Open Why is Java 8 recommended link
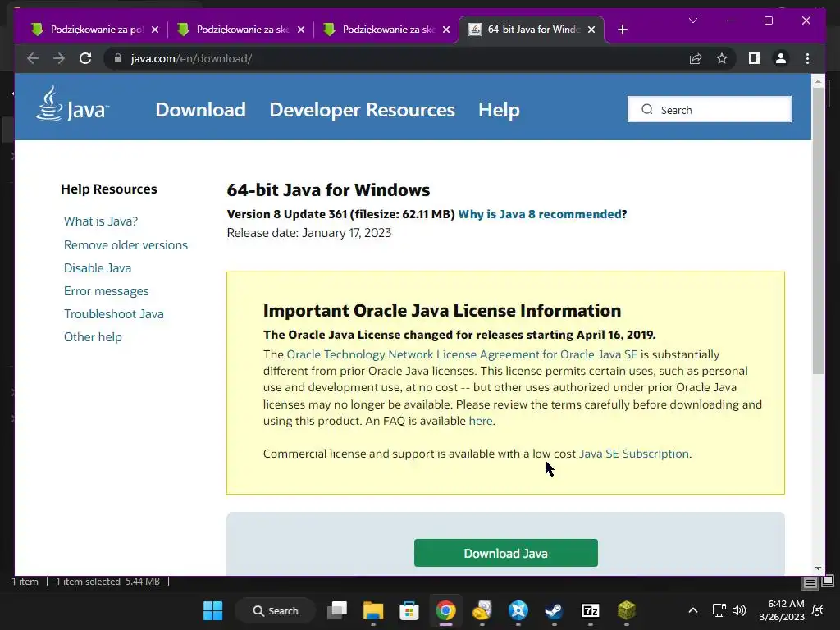The width and height of the screenshot is (840, 630). 540,214
